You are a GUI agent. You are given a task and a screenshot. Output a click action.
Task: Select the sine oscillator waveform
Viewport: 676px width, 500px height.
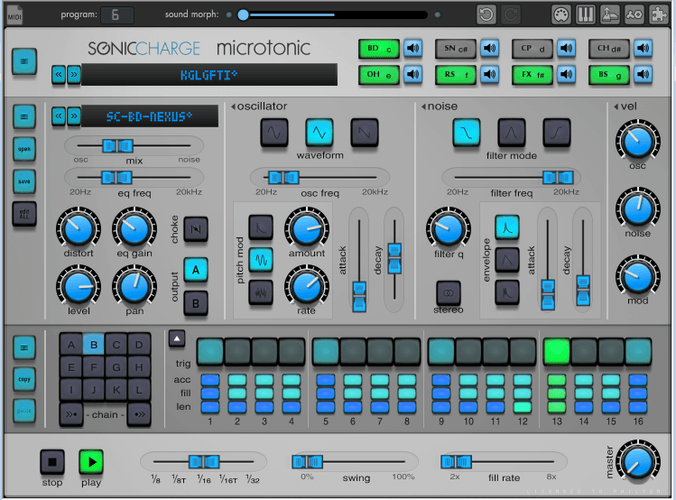[x=275, y=131]
